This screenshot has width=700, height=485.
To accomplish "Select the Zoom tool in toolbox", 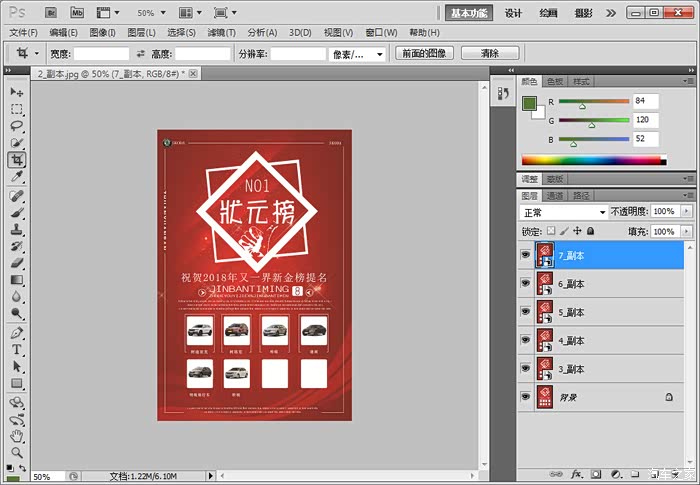I will tap(17, 453).
